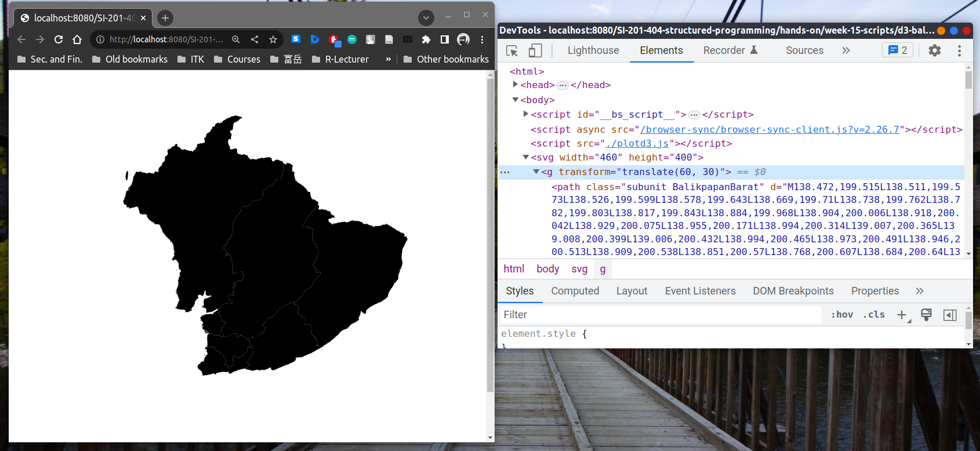Switch to the Computed pane
Image resolution: width=980 pixels, height=451 pixels.
pyautogui.click(x=575, y=291)
